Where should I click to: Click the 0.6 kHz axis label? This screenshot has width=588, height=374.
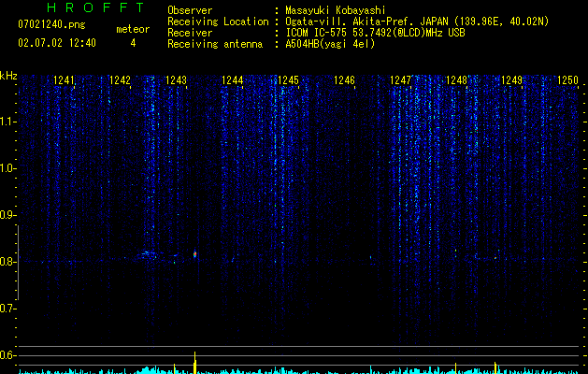[8, 355]
